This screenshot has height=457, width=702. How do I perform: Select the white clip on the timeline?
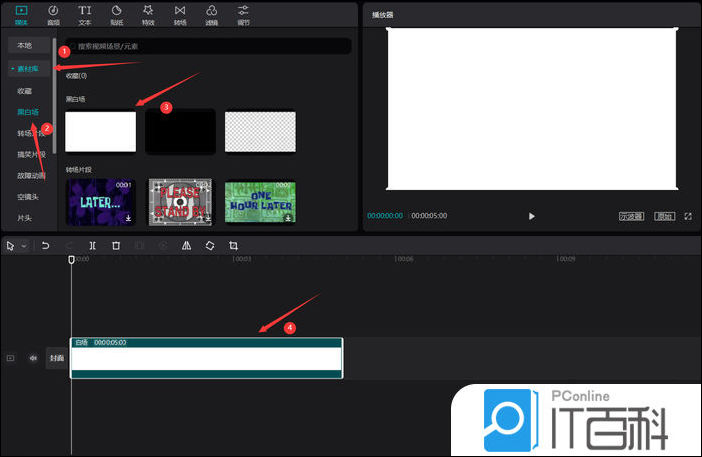[x=207, y=358]
